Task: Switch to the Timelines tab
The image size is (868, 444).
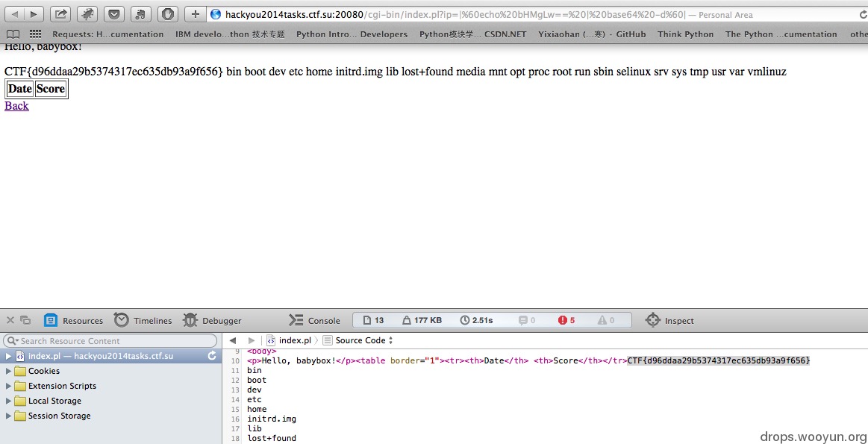Action: [143, 320]
